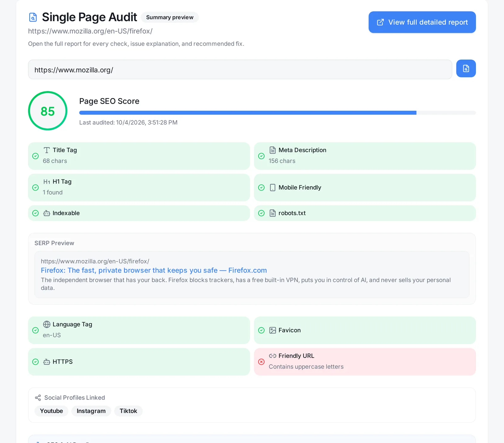Click the Summary preview badge
The image size is (504, 443).
click(170, 17)
